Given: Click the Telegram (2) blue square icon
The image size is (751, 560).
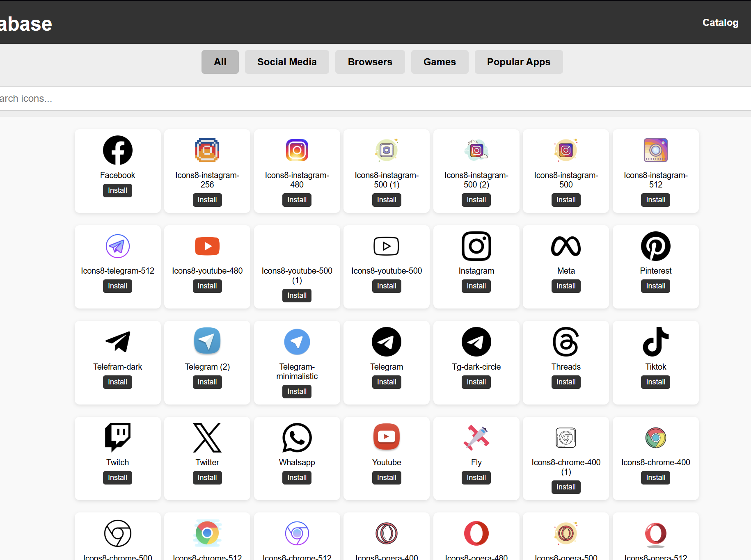Looking at the screenshot, I should [x=207, y=341].
